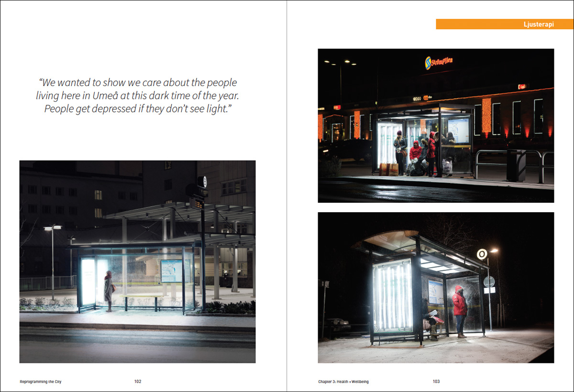This screenshot has width=574, height=392.
Task: Select the italic quote about Umeå
Action: [138, 95]
